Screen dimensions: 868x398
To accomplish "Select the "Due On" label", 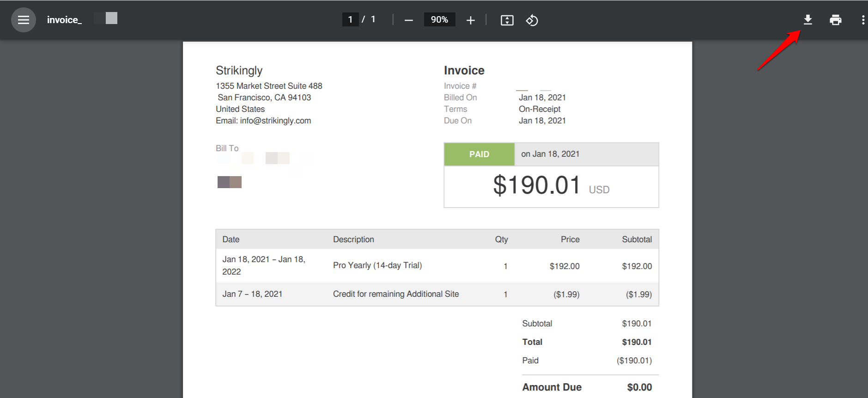I will click(x=458, y=121).
